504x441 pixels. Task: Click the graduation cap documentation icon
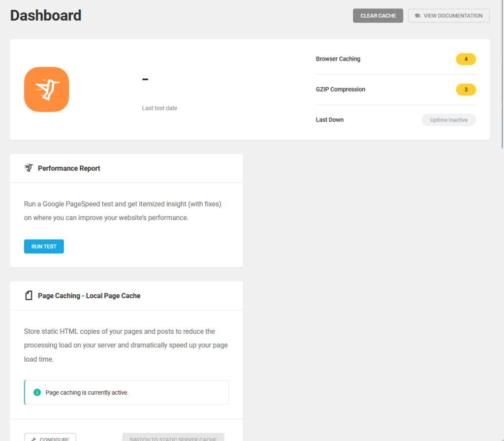point(417,16)
